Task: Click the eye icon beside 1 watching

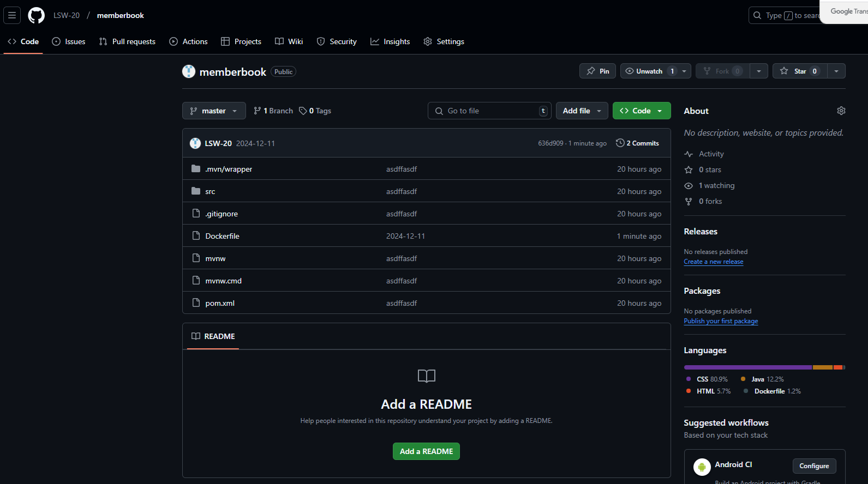Action: pyautogui.click(x=689, y=186)
